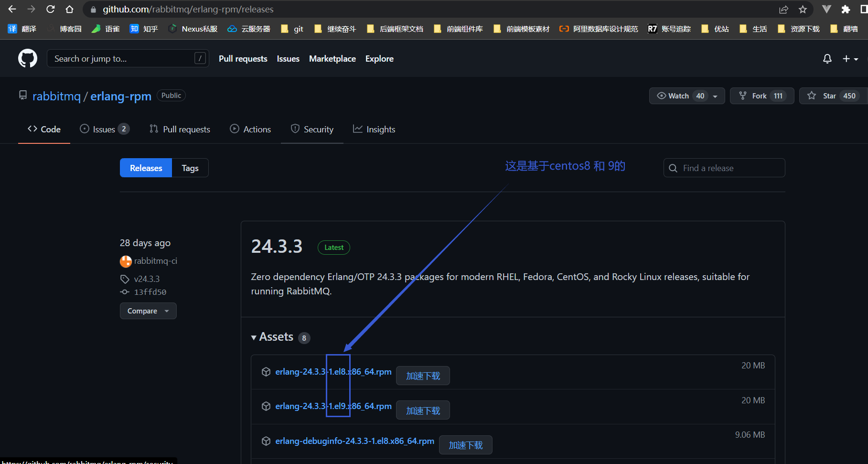Open the 24.3.3 release title
This screenshot has height=464, width=868.
[x=277, y=247]
